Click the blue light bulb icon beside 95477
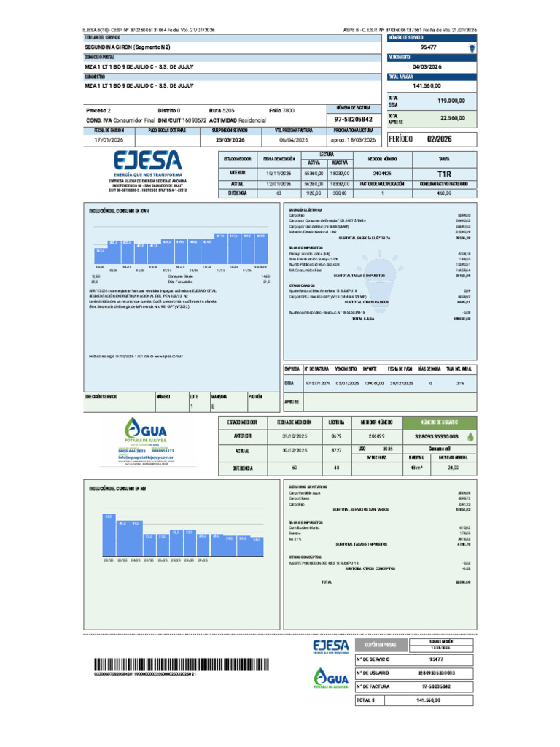This screenshot has width=560, height=747. click(x=472, y=48)
